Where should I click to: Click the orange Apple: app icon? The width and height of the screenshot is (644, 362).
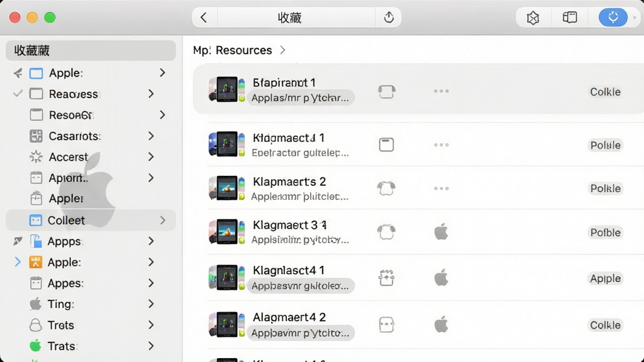pyautogui.click(x=36, y=262)
